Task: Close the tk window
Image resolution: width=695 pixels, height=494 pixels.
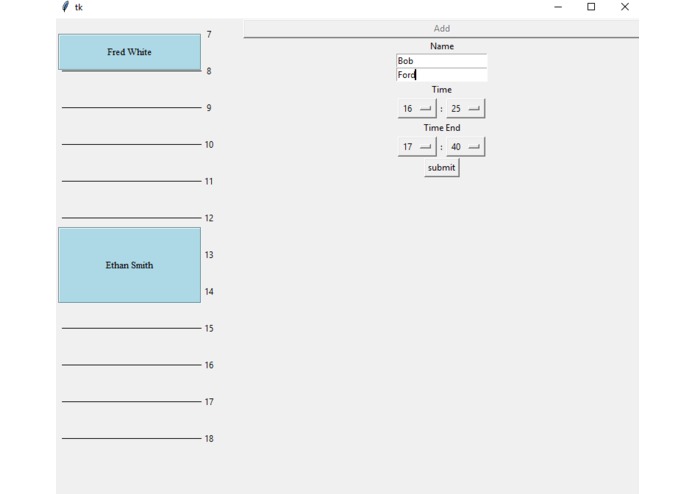Action: click(x=625, y=7)
